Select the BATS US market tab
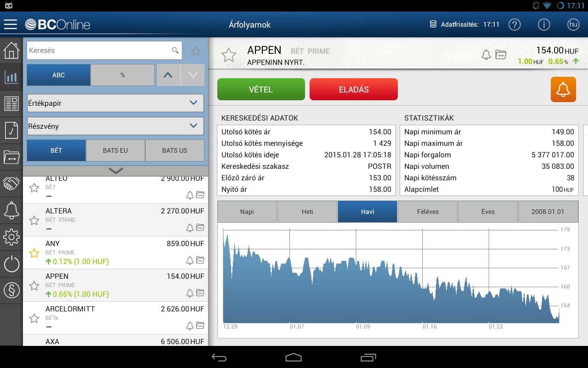This screenshot has height=368, width=588. tap(175, 150)
